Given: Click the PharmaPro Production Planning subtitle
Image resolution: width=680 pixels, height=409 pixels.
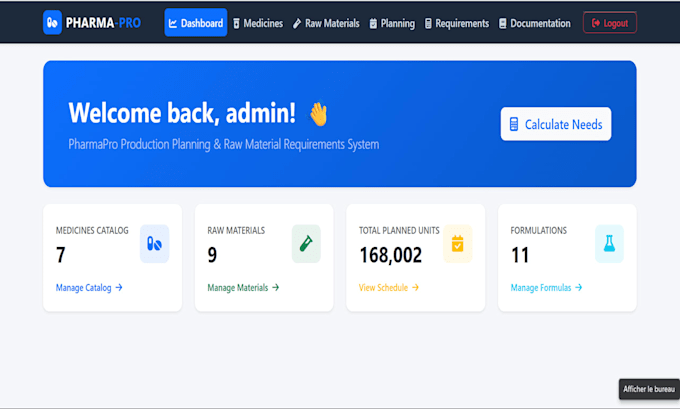Looking at the screenshot, I should (224, 144).
